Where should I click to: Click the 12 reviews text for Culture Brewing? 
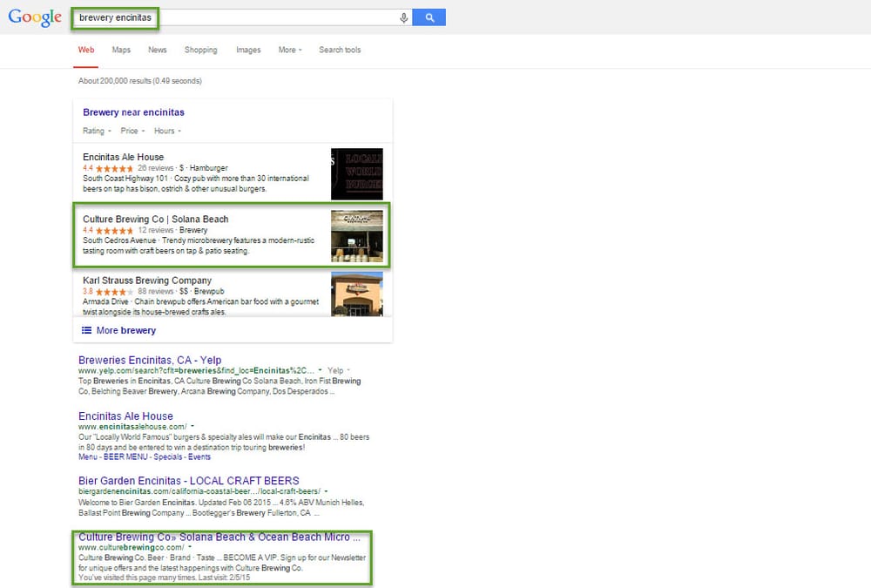pyautogui.click(x=156, y=230)
